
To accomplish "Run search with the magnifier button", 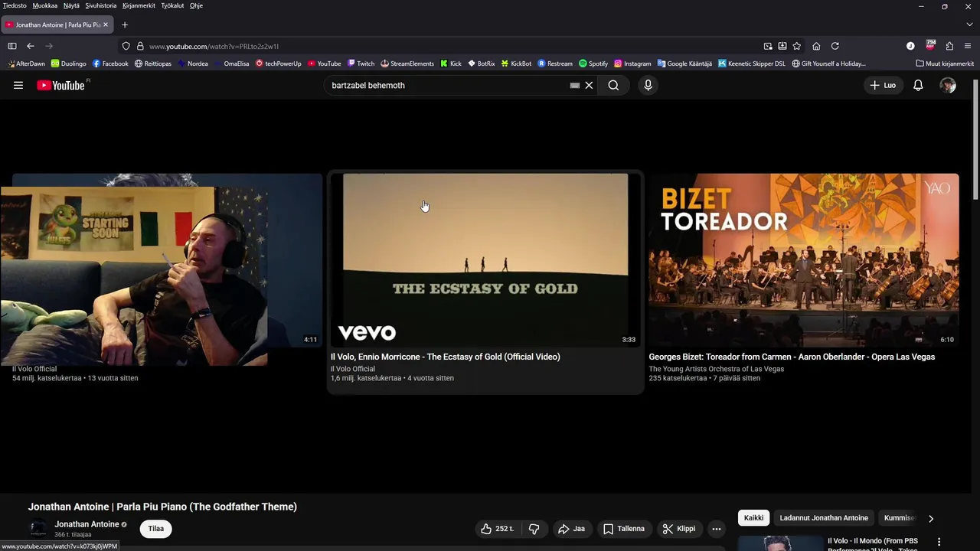I will (613, 86).
